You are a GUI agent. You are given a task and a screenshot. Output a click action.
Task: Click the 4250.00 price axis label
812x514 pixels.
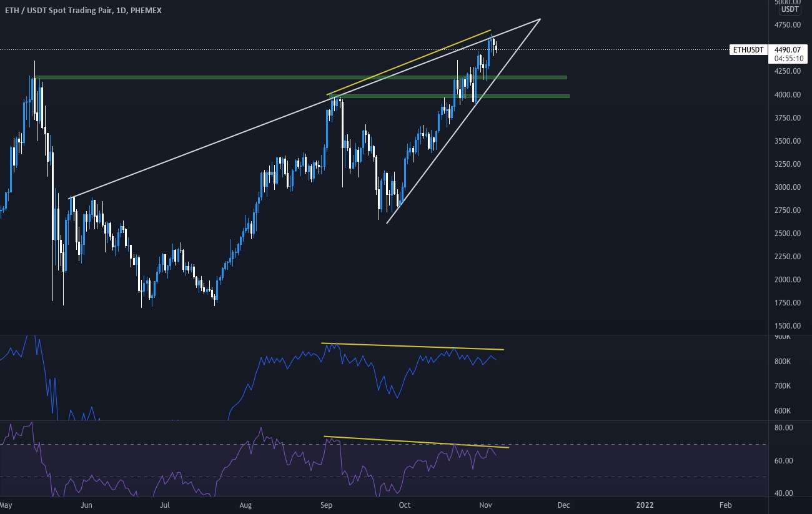tap(787, 71)
